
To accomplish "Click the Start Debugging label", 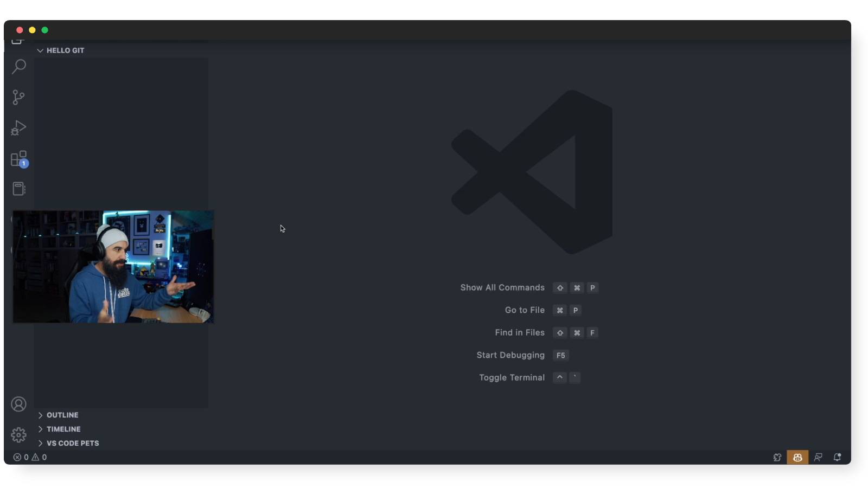I will point(510,355).
